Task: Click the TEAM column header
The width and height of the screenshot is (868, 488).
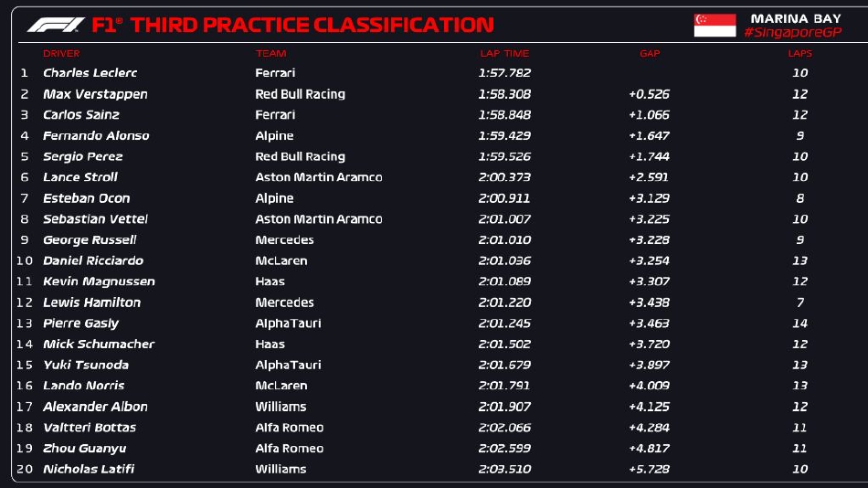Action: tap(270, 54)
